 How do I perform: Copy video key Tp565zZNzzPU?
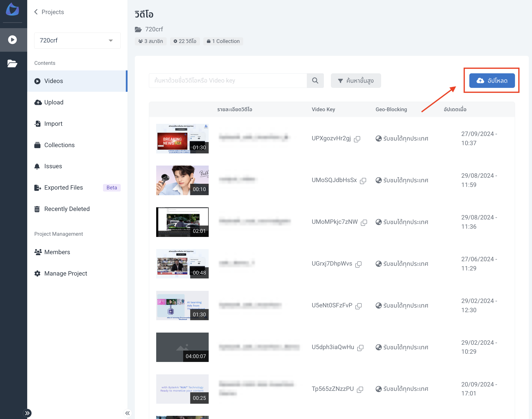click(x=360, y=389)
